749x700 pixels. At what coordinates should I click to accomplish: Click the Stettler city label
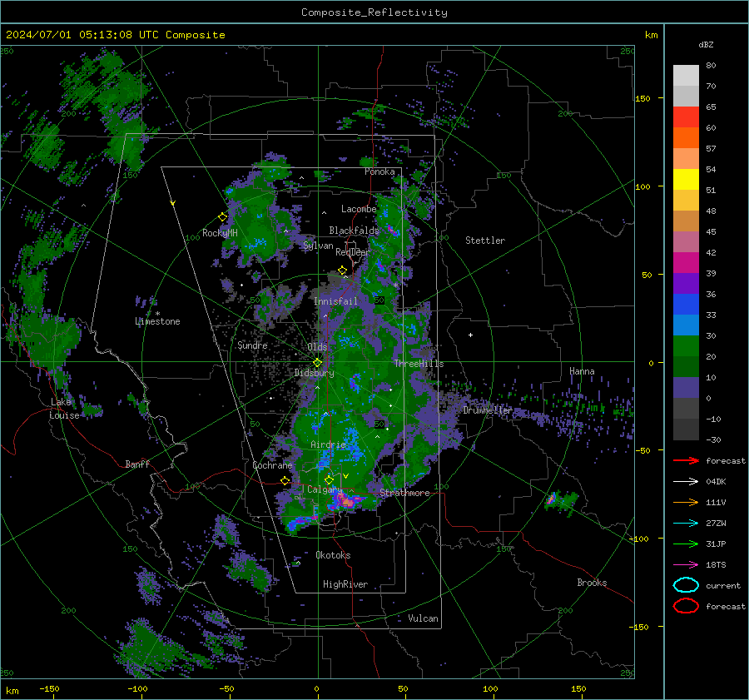(x=485, y=241)
